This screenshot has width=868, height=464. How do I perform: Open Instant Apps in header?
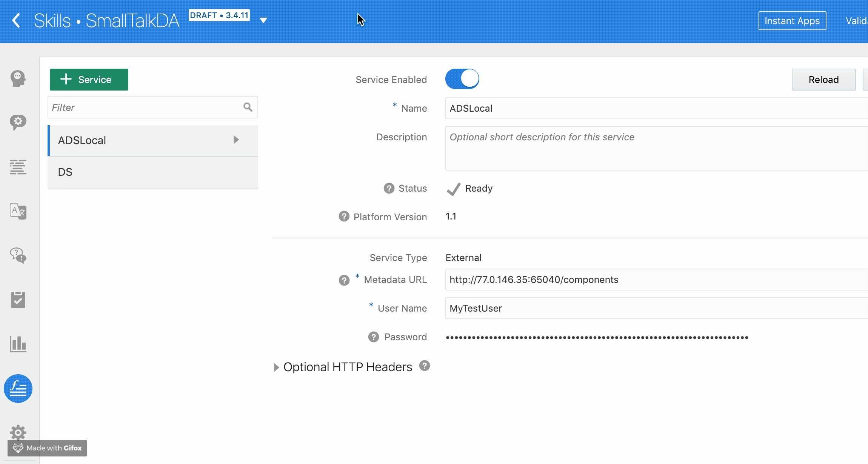792,21
